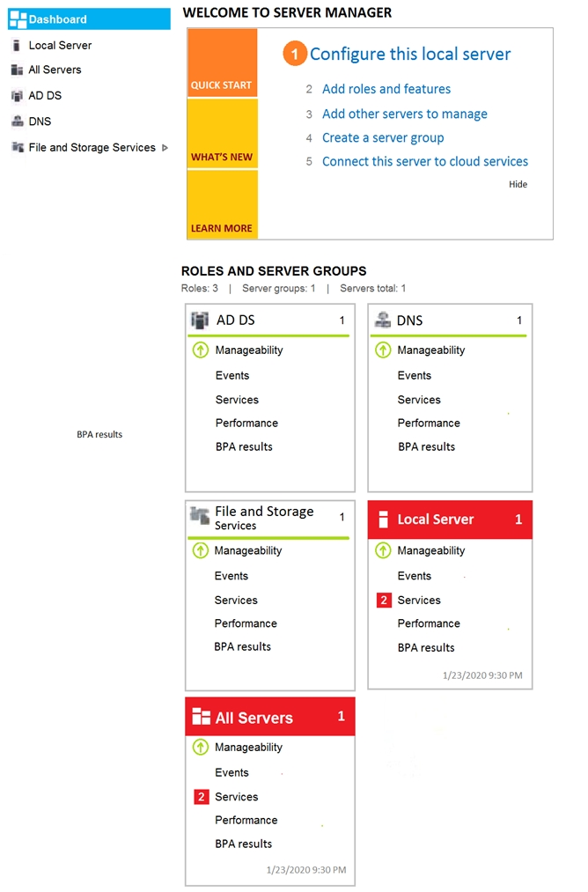The width and height of the screenshot is (588, 892).
Task: Click Add roles and features link
Action: click(x=386, y=89)
